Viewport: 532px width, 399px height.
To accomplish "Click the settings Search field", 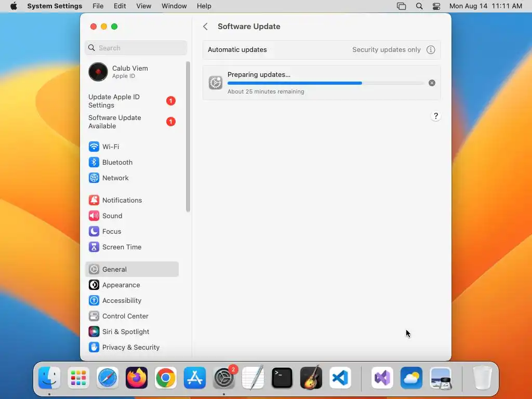I will [x=136, y=48].
